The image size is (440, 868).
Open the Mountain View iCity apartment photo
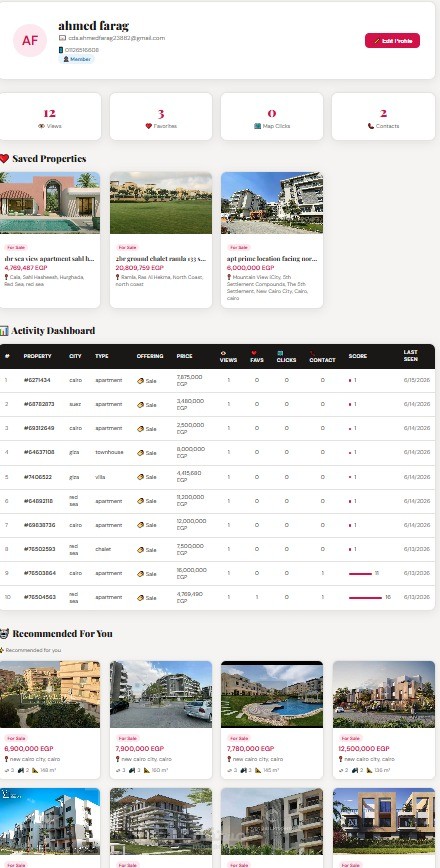point(272,203)
